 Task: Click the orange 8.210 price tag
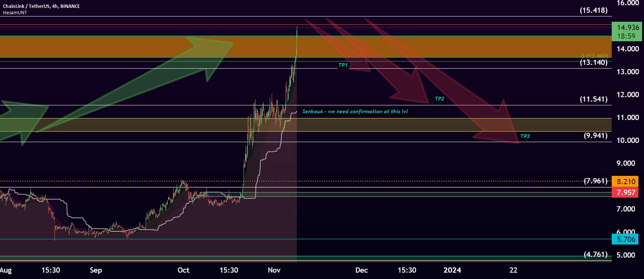point(625,181)
